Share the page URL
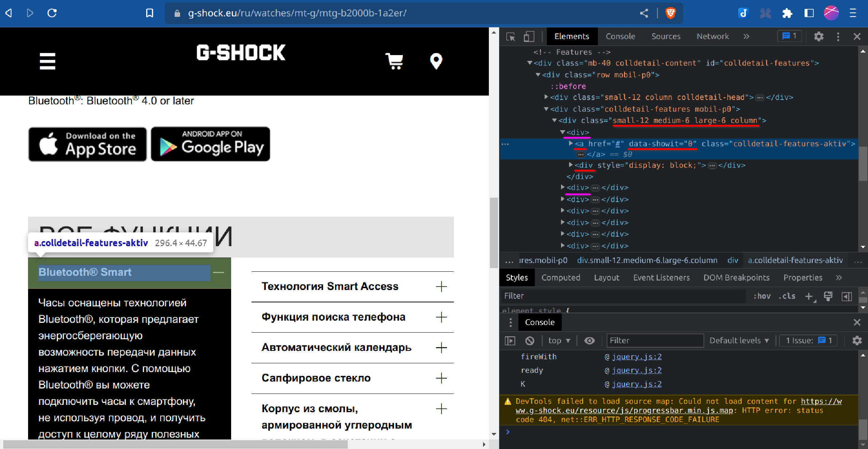 (x=644, y=13)
